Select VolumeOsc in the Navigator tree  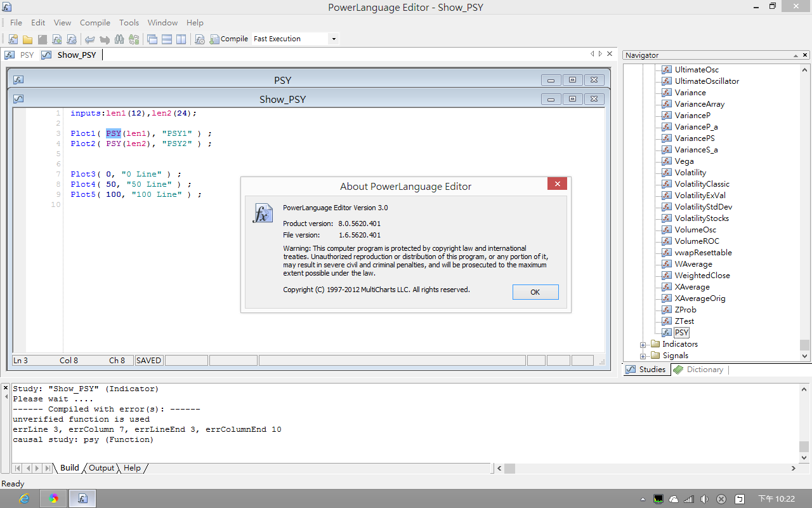tap(696, 230)
